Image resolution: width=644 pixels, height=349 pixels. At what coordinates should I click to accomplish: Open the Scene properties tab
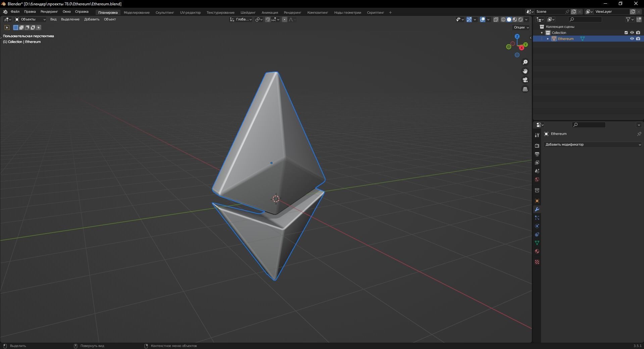coord(537,171)
